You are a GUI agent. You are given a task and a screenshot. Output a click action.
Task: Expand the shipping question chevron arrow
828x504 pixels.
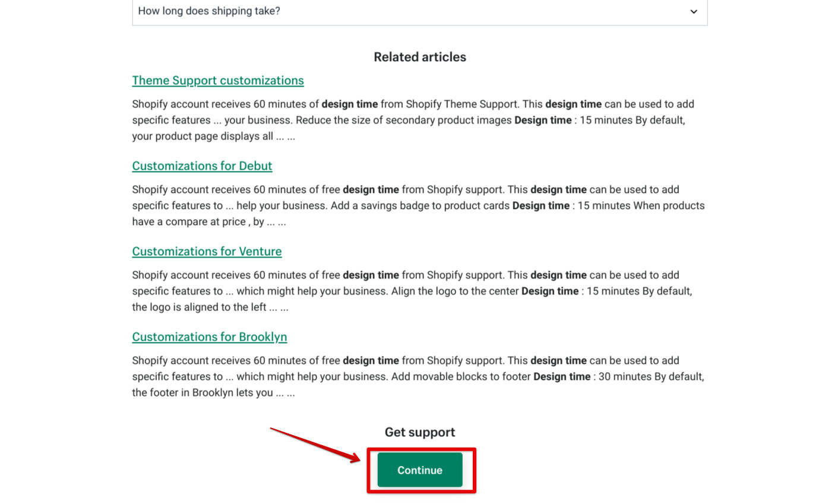pyautogui.click(x=693, y=11)
